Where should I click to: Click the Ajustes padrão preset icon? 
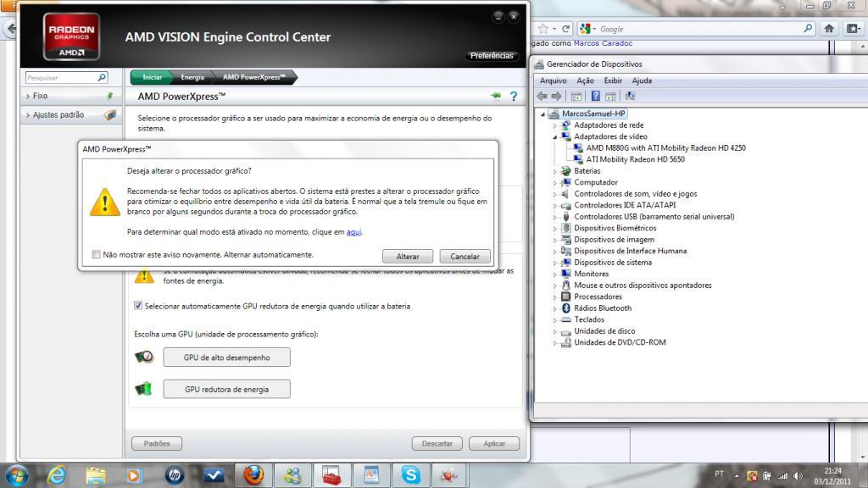pos(110,114)
